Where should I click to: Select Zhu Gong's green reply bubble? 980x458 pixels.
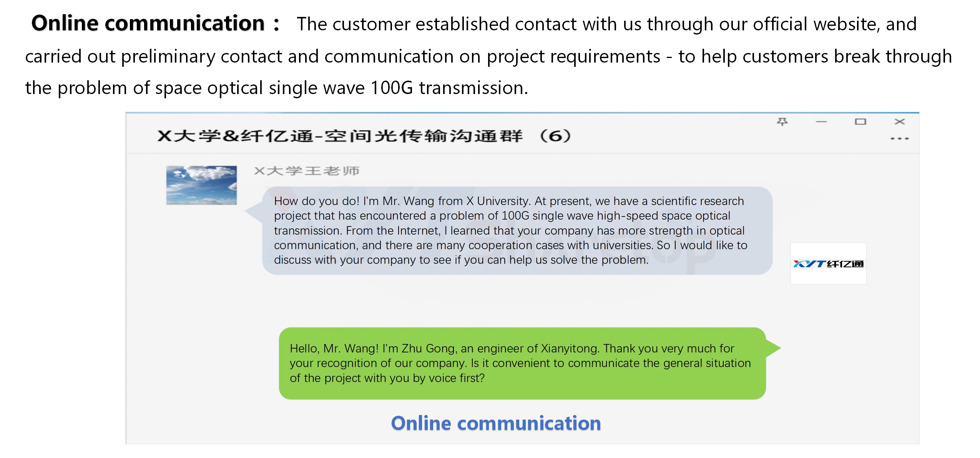[x=522, y=363]
